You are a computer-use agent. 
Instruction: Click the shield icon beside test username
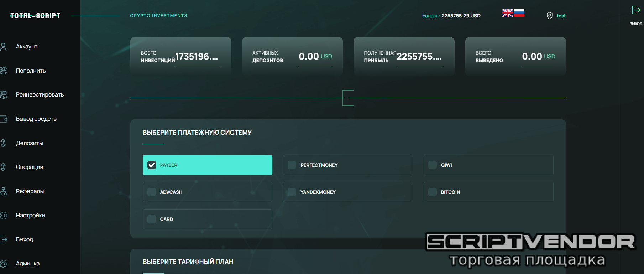[x=550, y=16]
